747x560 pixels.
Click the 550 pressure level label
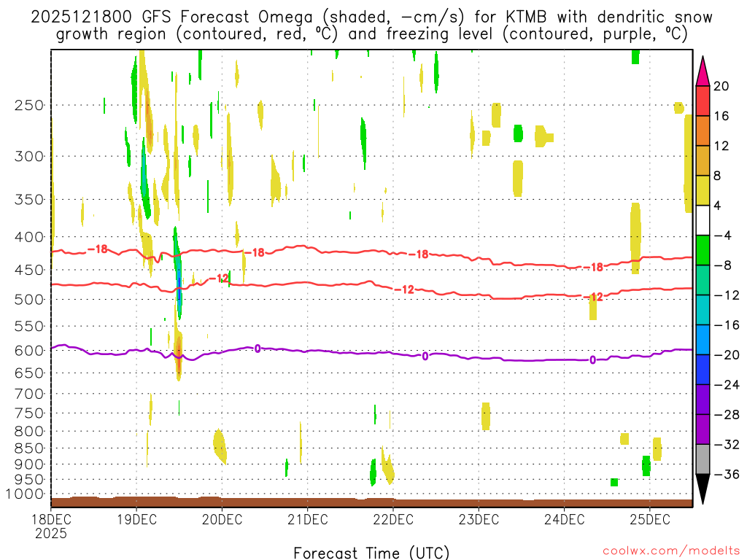tap(29, 326)
